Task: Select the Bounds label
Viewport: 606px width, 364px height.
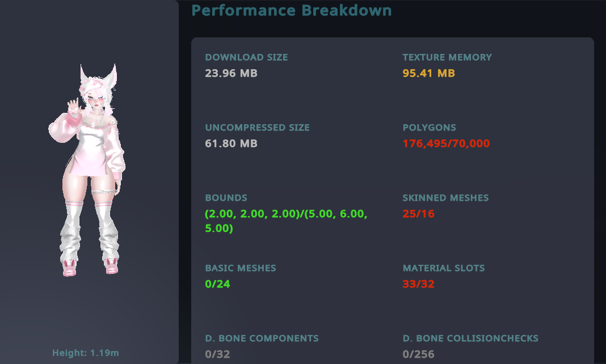Action: [226, 198]
